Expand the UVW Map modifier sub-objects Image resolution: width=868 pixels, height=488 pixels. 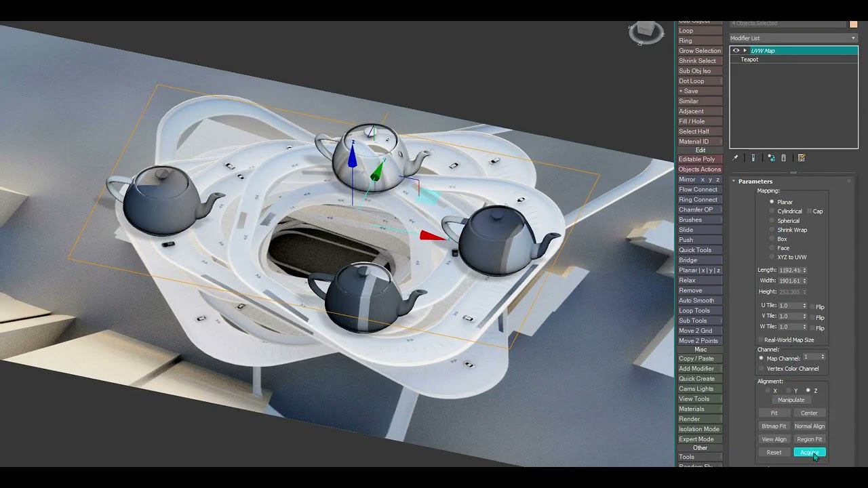[x=745, y=50]
